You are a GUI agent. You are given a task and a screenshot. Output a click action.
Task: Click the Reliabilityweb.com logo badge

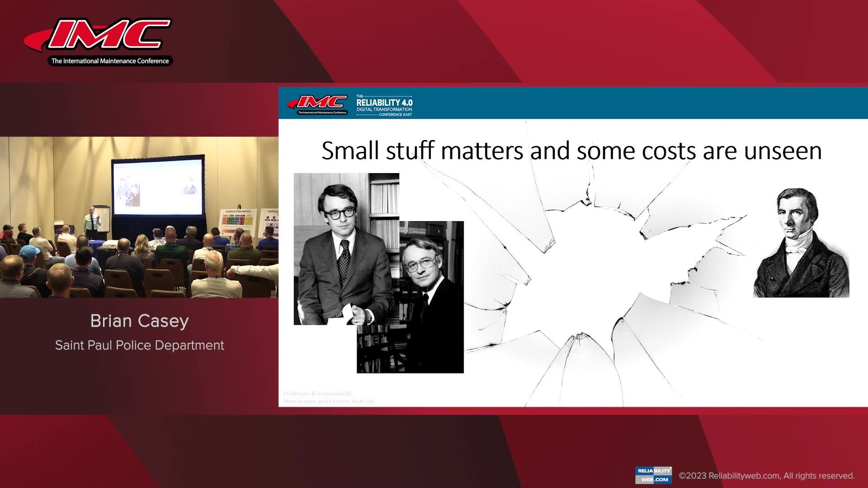coord(653,475)
